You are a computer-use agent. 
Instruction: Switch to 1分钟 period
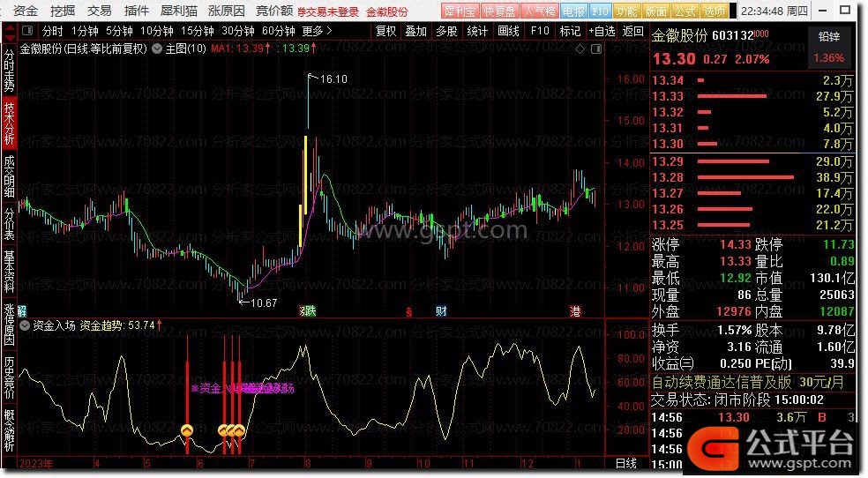(85, 31)
